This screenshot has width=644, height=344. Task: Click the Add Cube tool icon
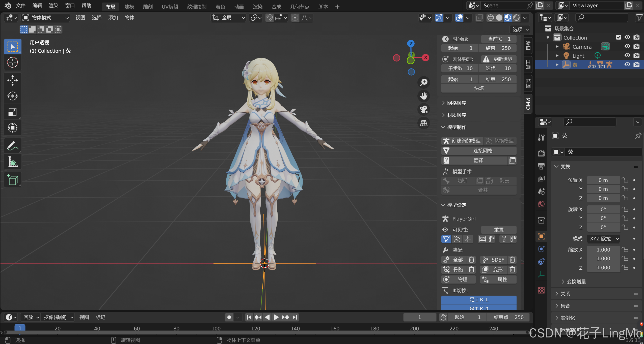(x=12, y=180)
